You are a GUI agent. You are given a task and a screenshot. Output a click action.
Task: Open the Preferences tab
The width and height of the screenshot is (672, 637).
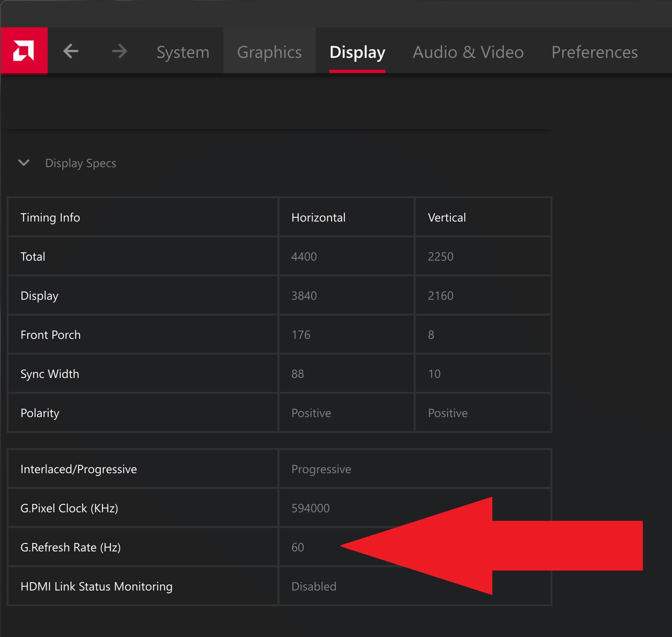(x=594, y=52)
